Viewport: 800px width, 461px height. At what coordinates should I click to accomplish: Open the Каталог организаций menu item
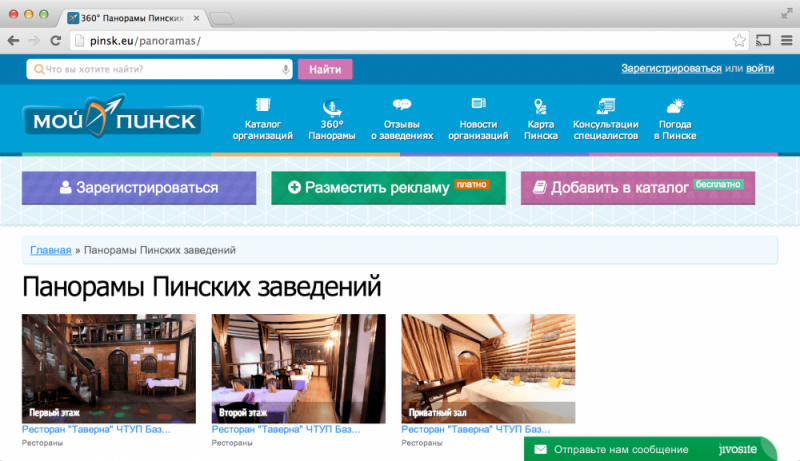click(262, 120)
